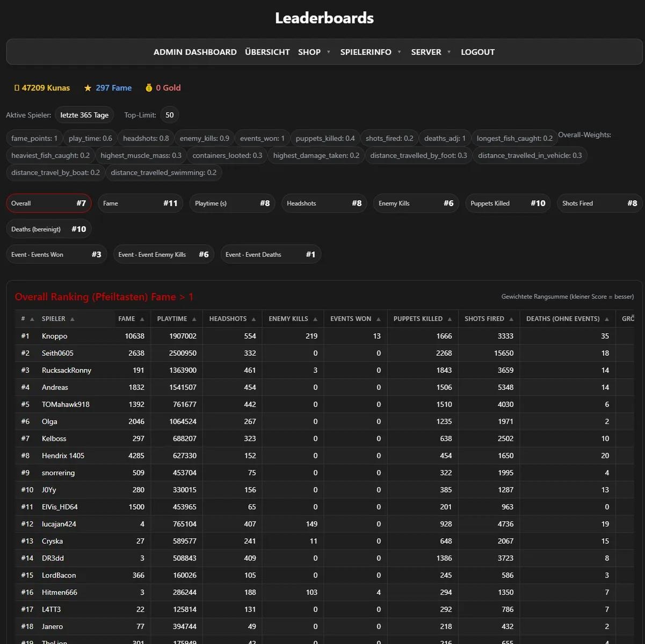The height and width of the screenshot is (644, 645).
Task: Go to the Übersicht page
Action: point(267,52)
